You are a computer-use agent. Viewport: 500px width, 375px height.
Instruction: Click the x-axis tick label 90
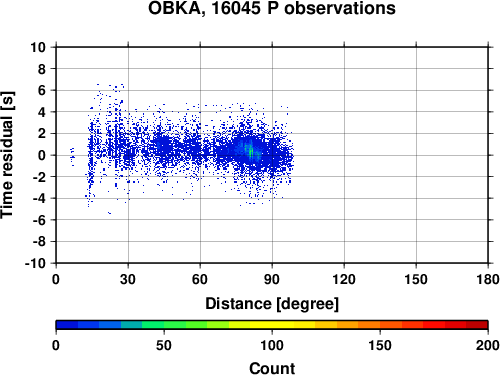(272, 279)
